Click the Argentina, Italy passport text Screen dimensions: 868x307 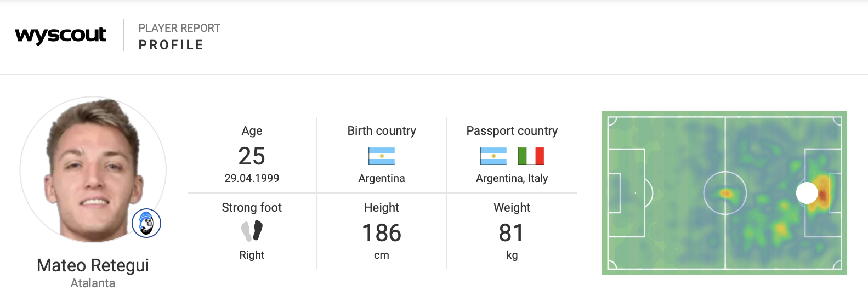click(x=512, y=178)
